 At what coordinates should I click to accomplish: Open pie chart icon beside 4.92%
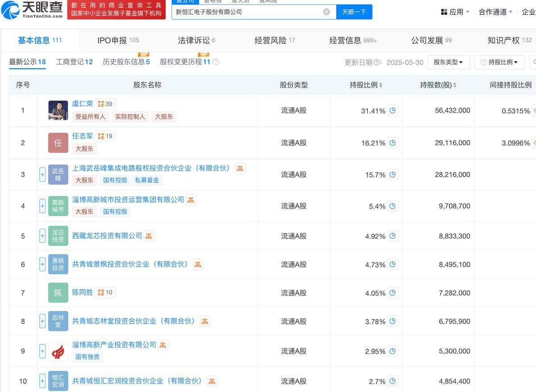[x=393, y=236]
